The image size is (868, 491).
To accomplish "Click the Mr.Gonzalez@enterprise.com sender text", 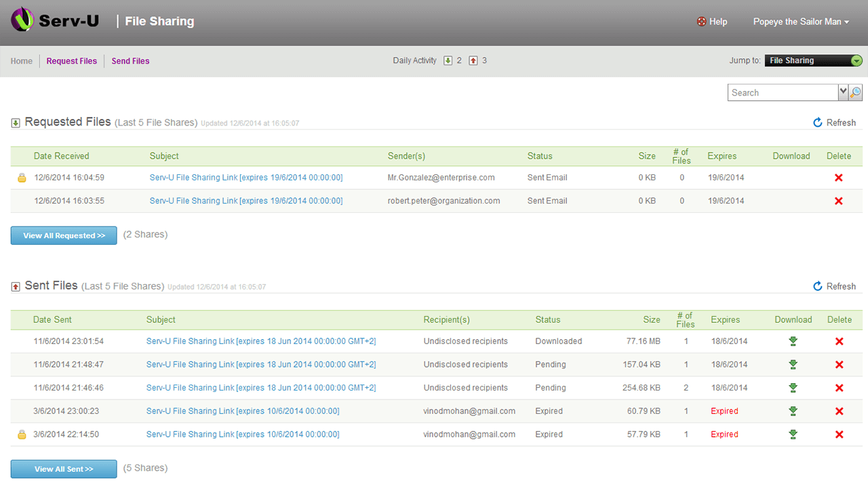I will click(x=441, y=178).
